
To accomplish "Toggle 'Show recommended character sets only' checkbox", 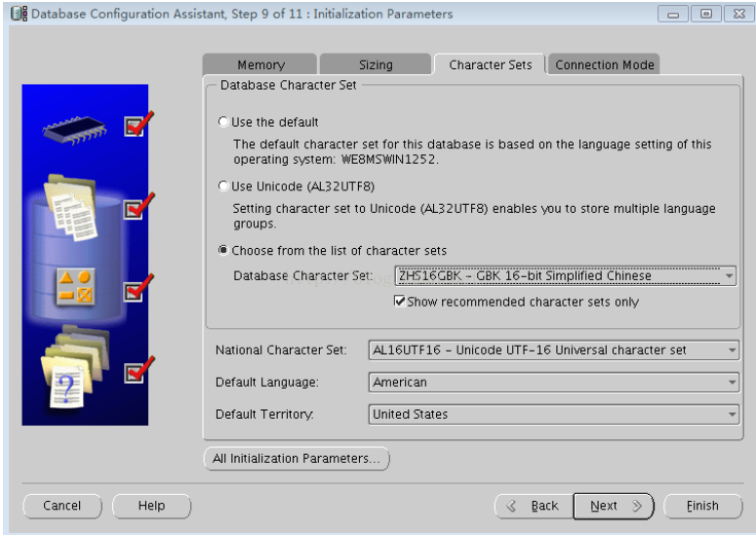I will tap(400, 302).
